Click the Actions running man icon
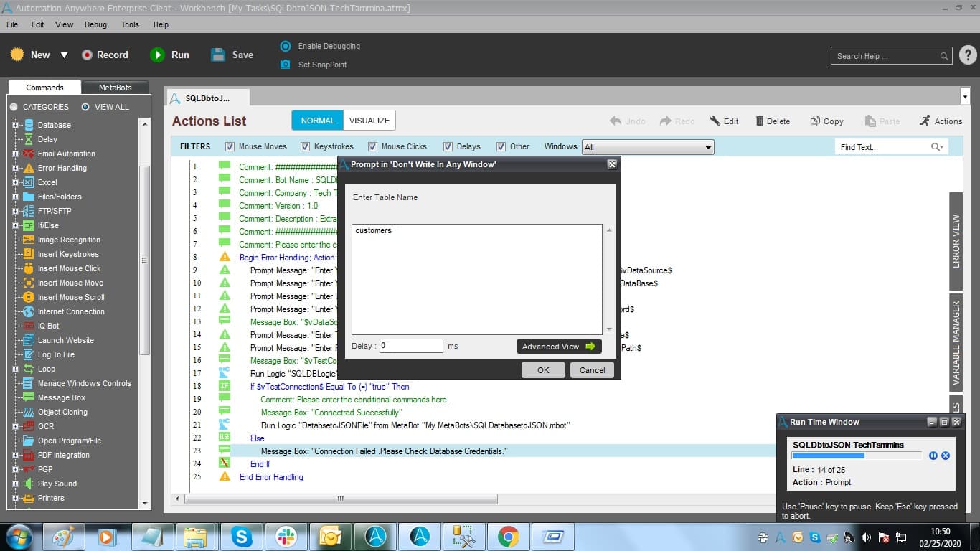The image size is (980, 551). (x=925, y=121)
